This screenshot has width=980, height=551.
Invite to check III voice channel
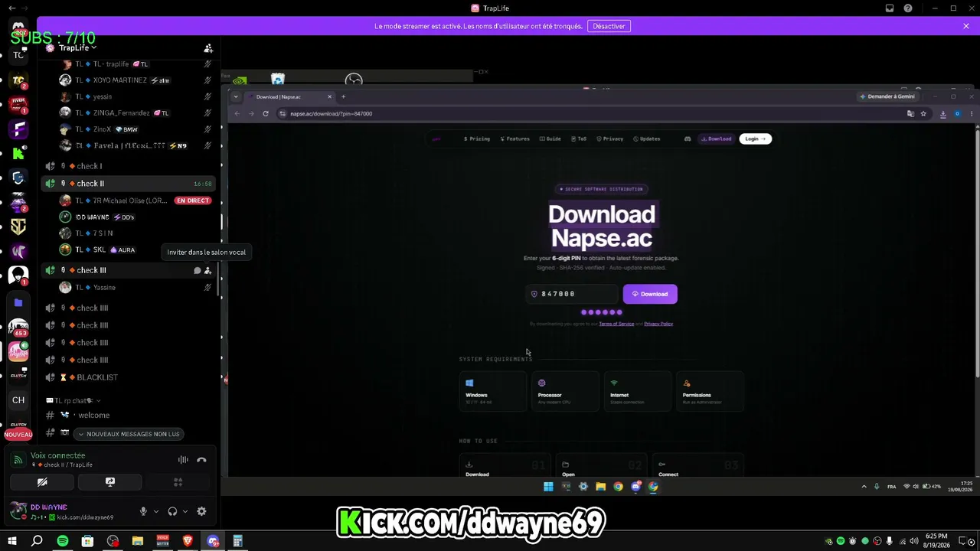pos(207,270)
